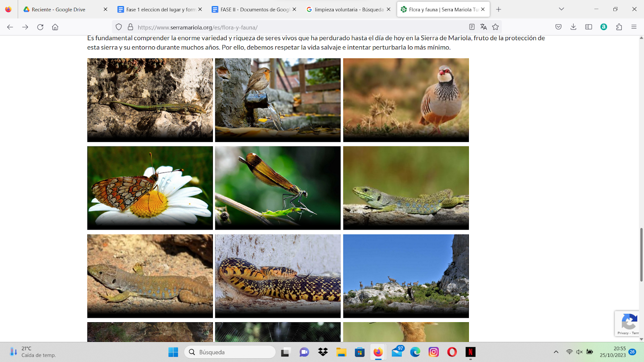644x362 pixels.
Task: Open the 21°C weather widget
Action: 33,352
